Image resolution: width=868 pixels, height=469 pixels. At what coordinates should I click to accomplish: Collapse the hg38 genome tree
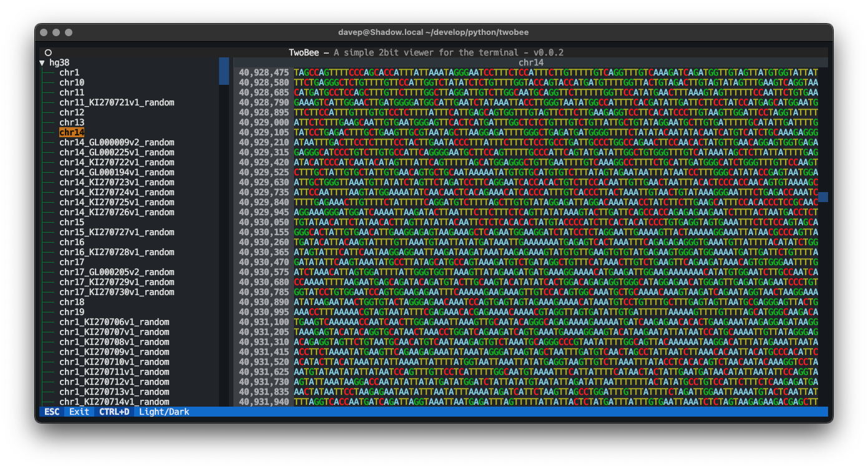click(x=42, y=62)
